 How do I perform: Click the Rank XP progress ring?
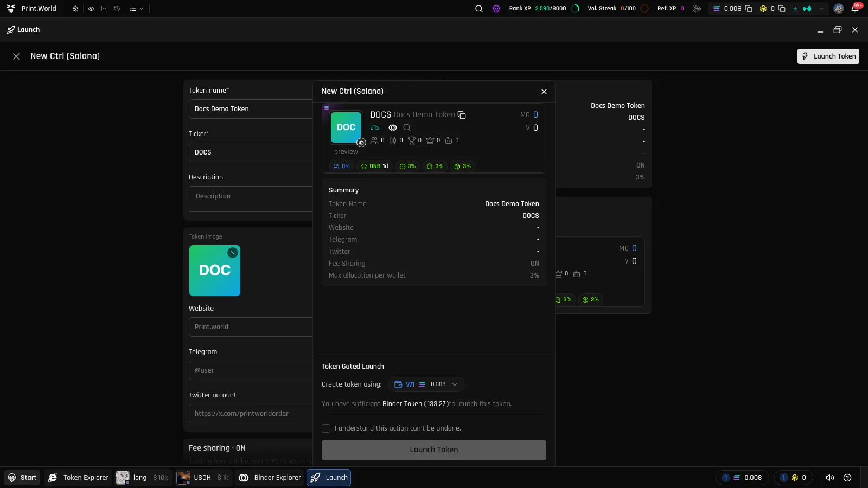coord(576,9)
